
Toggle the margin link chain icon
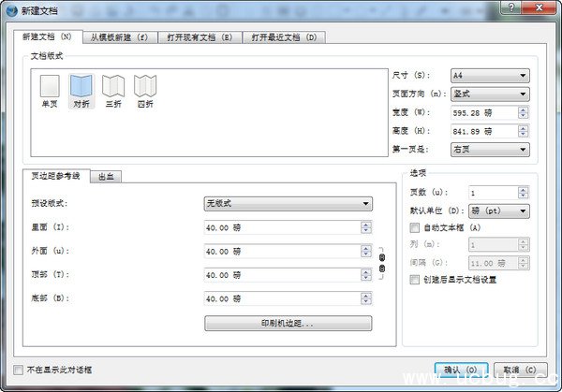381,262
